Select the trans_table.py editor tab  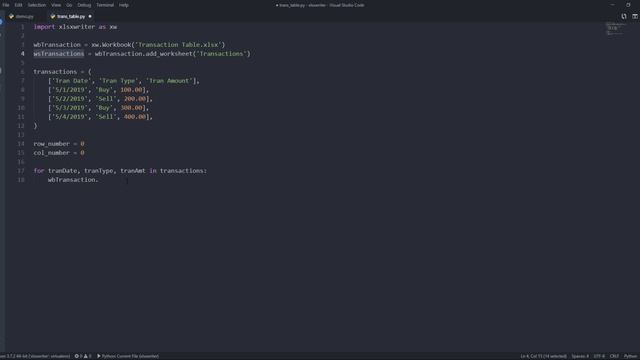pos(71,16)
